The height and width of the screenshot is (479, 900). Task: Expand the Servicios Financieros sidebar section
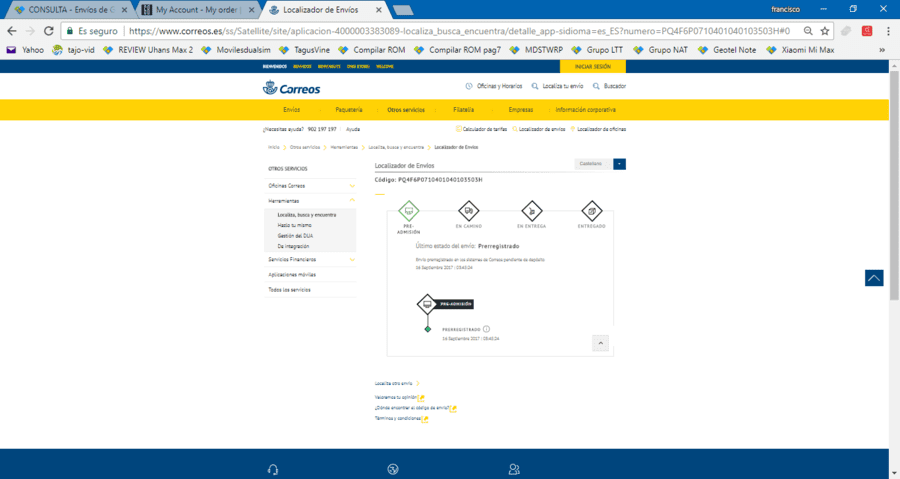[352, 260]
